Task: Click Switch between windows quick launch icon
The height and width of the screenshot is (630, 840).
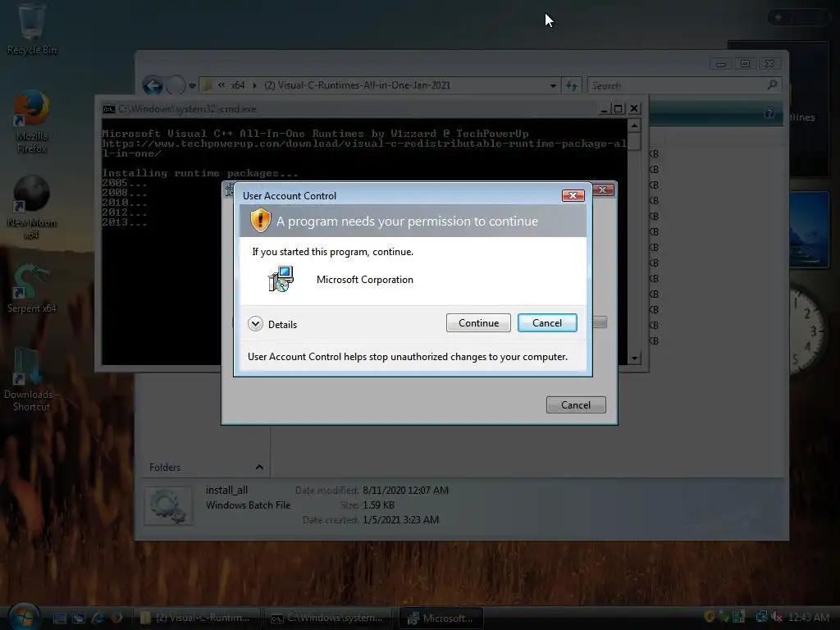Action: (79, 618)
